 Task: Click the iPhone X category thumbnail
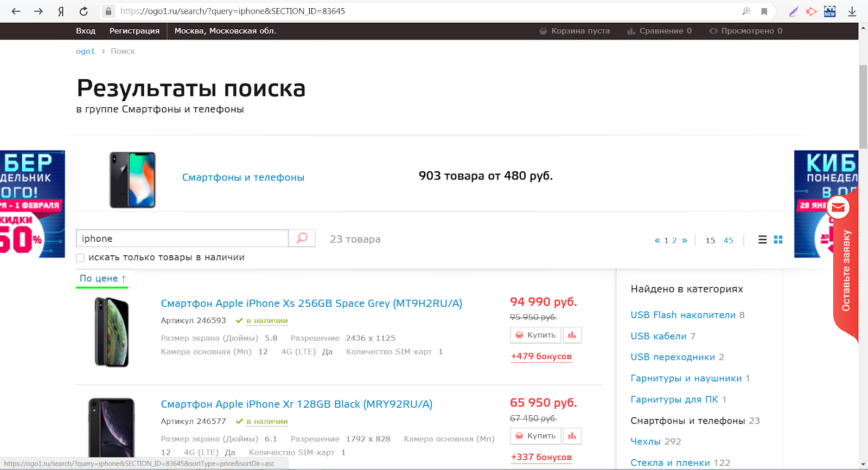pyautogui.click(x=132, y=180)
